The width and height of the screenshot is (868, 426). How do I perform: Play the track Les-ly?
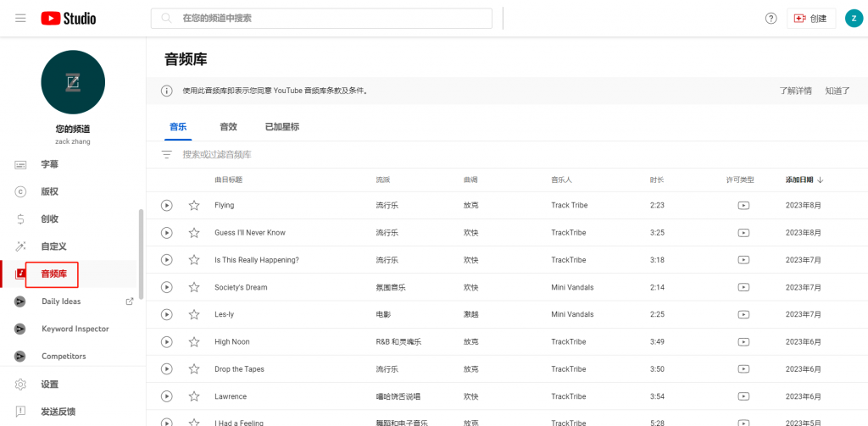click(167, 314)
